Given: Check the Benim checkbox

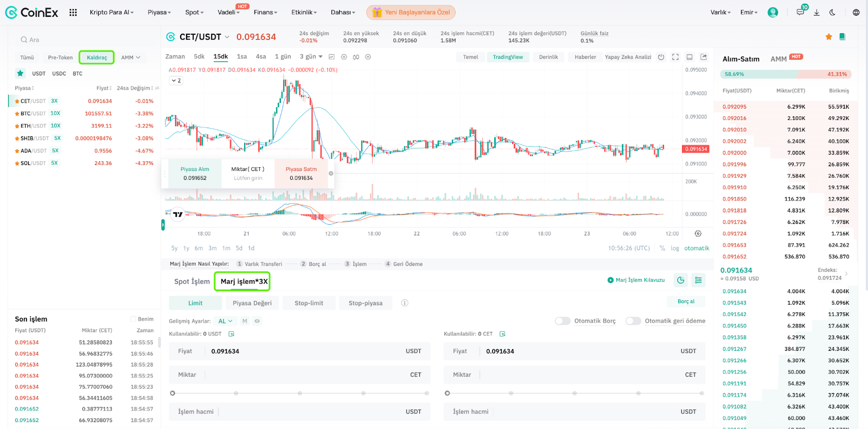Looking at the screenshot, I should tap(133, 319).
